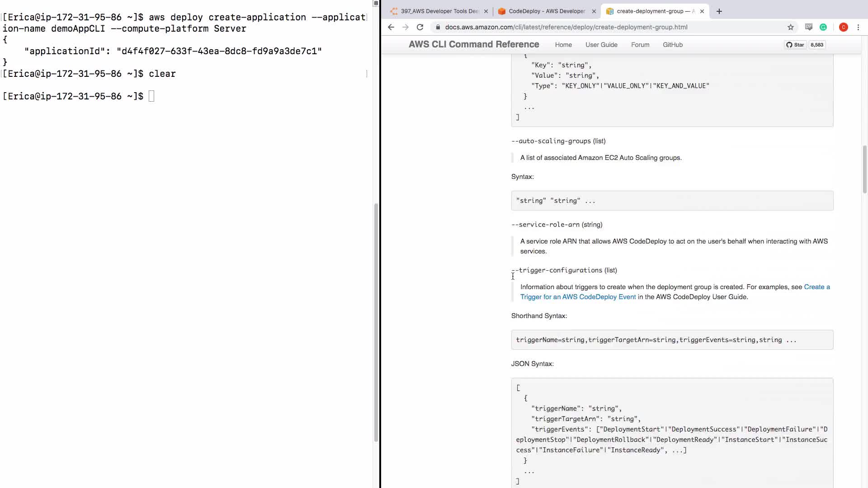Click the GitHub Star button
Screen dimensions: 868x488
[x=795, y=45]
